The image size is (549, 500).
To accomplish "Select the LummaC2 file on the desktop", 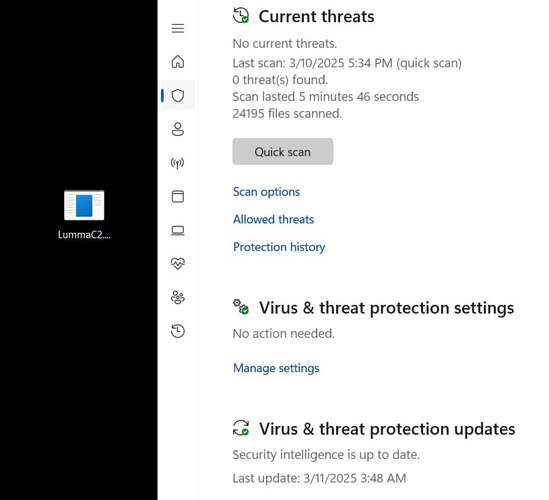I will click(84, 215).
